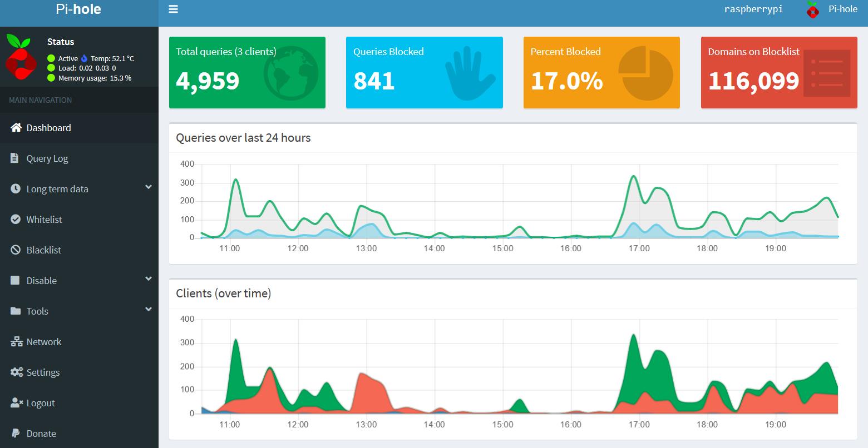Click the list icon in Domains on Blocklist card
Viewport: 868px width, 448px height.
pyautogui.click(x=827, y=73)
